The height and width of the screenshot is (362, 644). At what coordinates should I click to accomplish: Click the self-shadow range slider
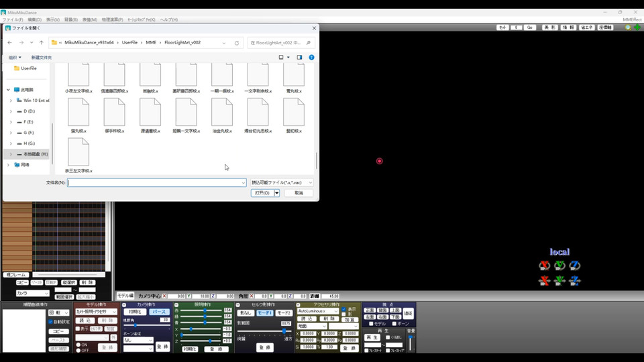(x=264, y=330)
